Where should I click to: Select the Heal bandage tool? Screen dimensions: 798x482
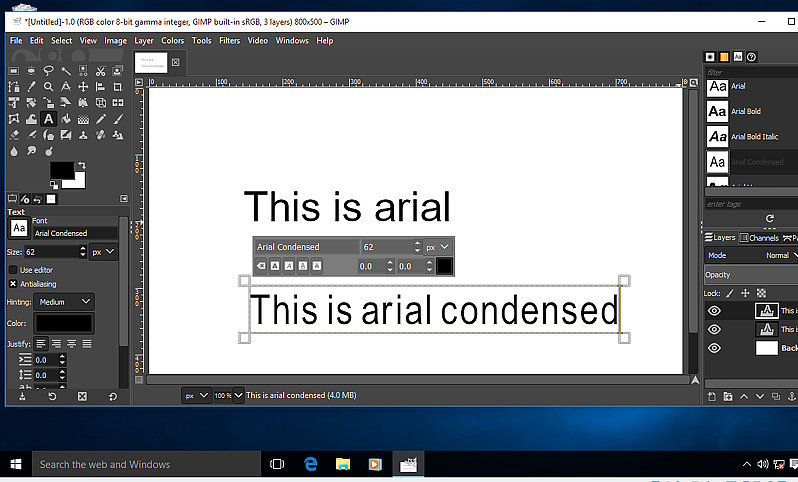tap(100, 135)
